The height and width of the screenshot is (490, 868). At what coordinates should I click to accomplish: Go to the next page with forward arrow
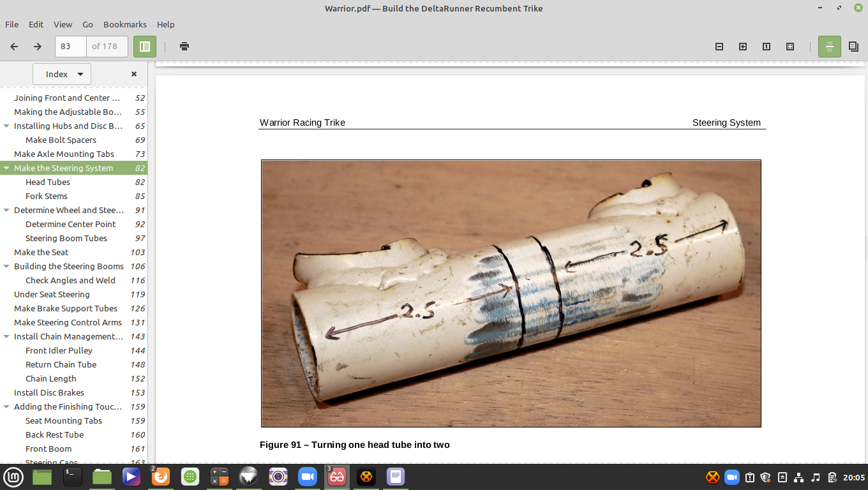(x=38, y=47)
